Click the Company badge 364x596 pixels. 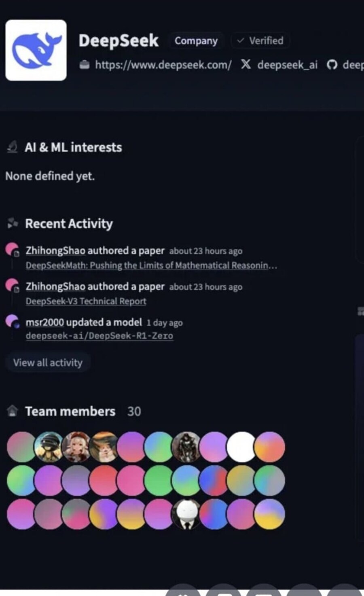196,41
